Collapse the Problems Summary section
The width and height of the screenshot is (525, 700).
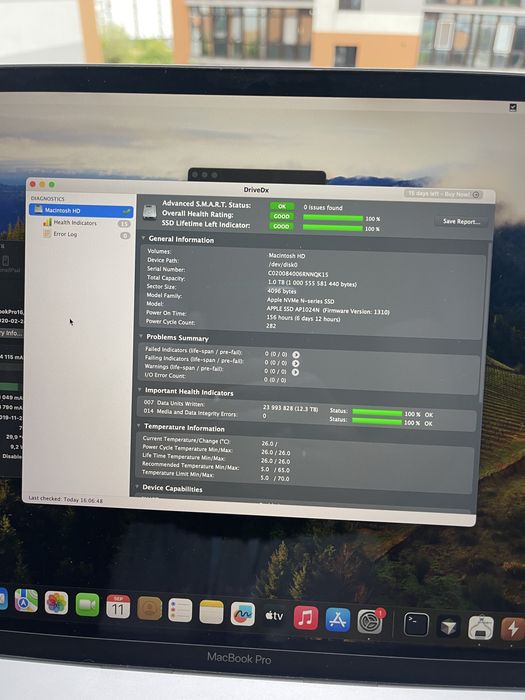point(141,336)
